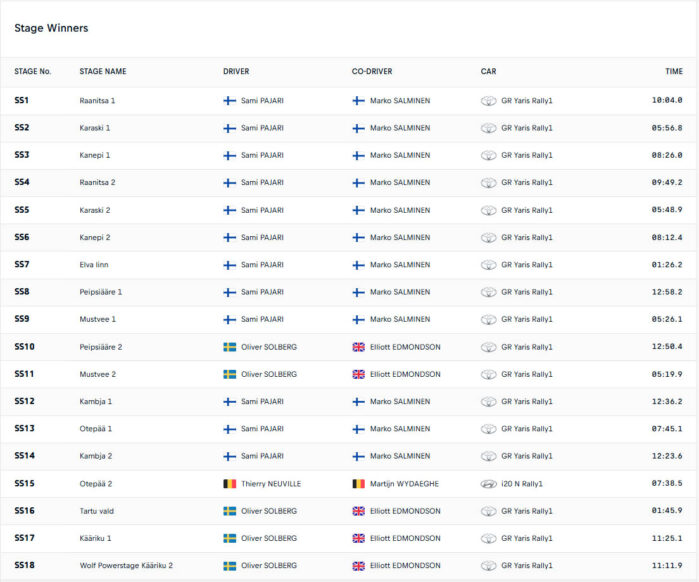
Task: Open Oliver SOLBERG in the SS16 row
Action: click(x=269, y=511)
